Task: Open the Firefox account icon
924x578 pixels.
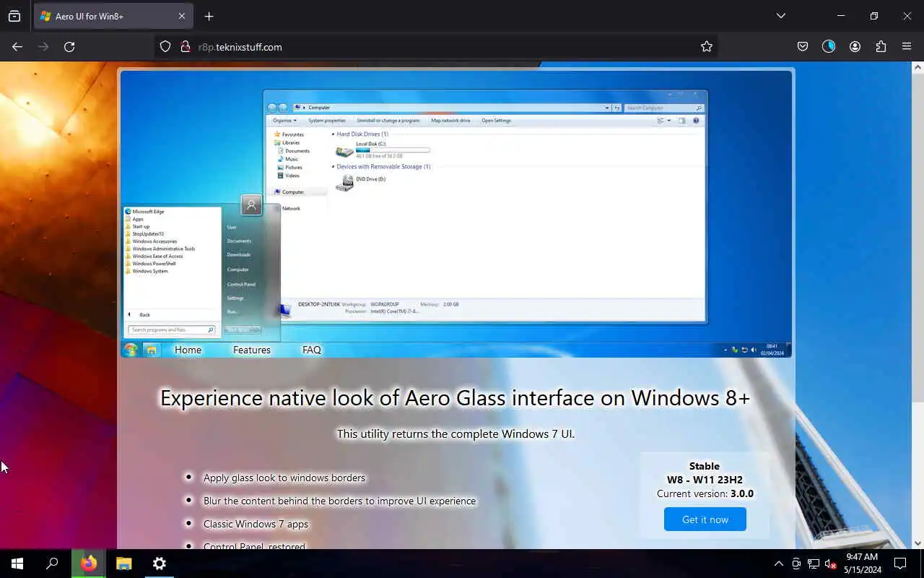Action: tap(855, 46)
